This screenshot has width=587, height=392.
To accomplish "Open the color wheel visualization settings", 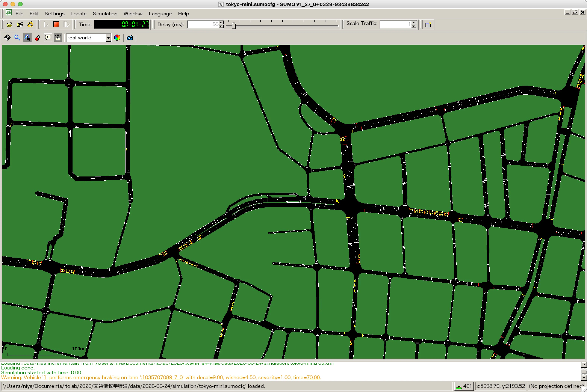I will click(117, 38).
